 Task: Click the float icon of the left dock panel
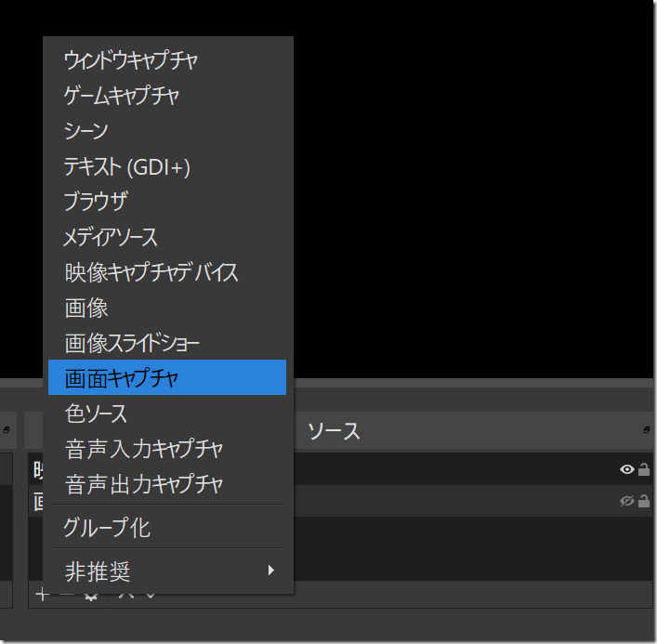pyautogui.click(x=7, y=430)
